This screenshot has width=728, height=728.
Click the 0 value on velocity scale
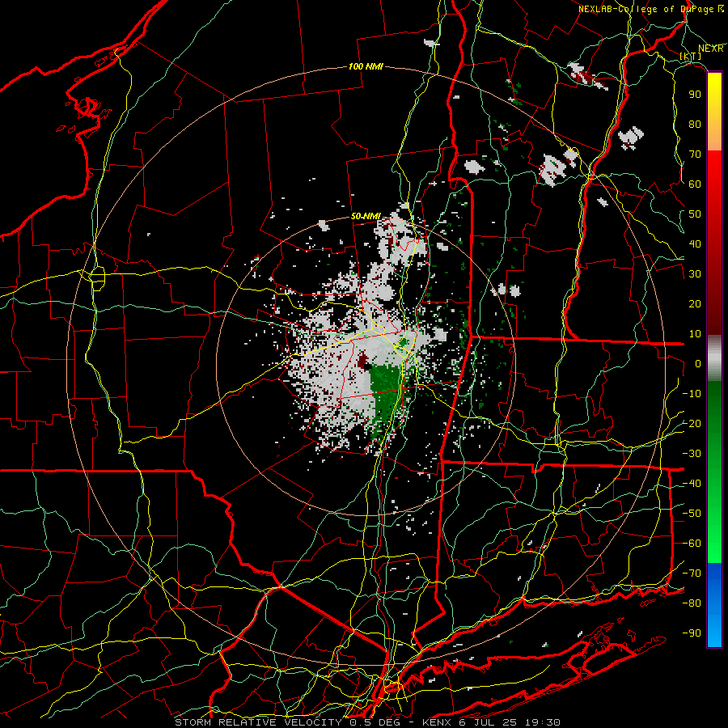click(698, 364)
